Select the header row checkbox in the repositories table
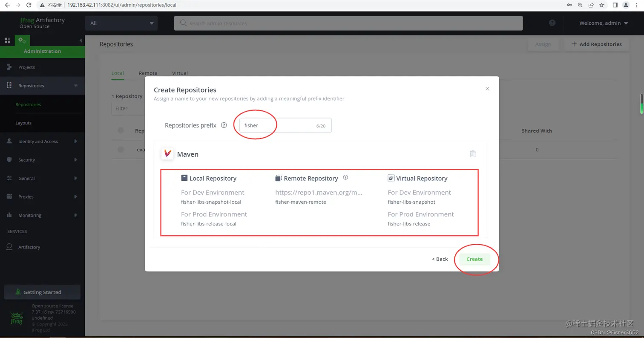 [x=121, y=130]
